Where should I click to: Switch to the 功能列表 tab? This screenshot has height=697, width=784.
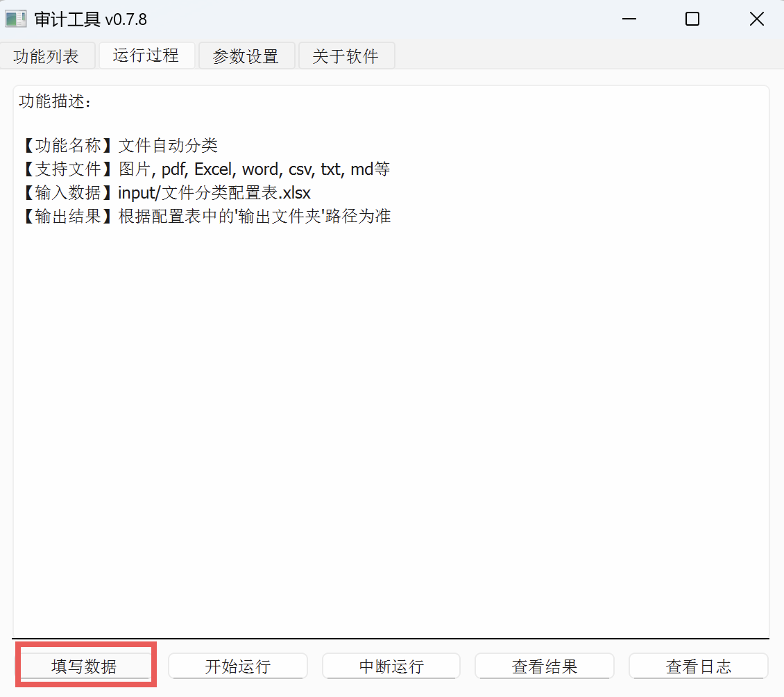(46, 56)
